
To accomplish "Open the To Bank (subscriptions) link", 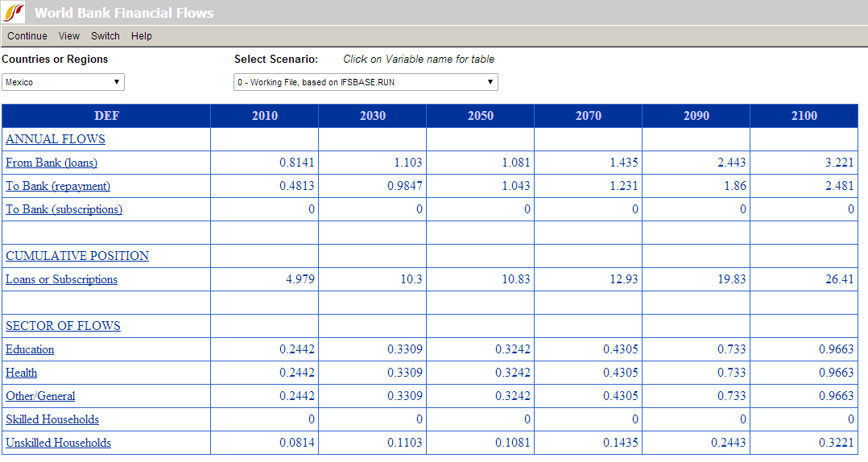I will (x=64, y=209).
